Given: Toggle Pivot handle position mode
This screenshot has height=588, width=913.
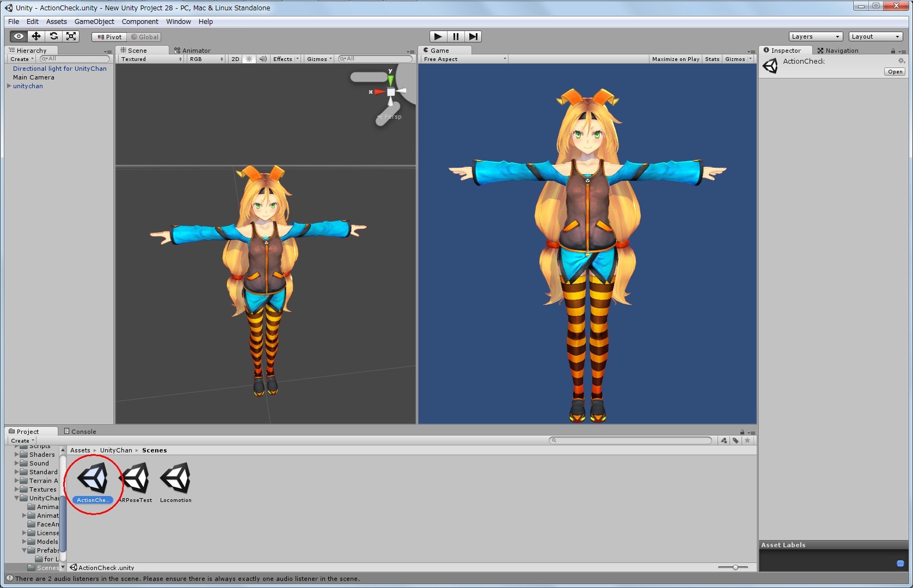Looking at the screenshot, I should coord(109,37).
